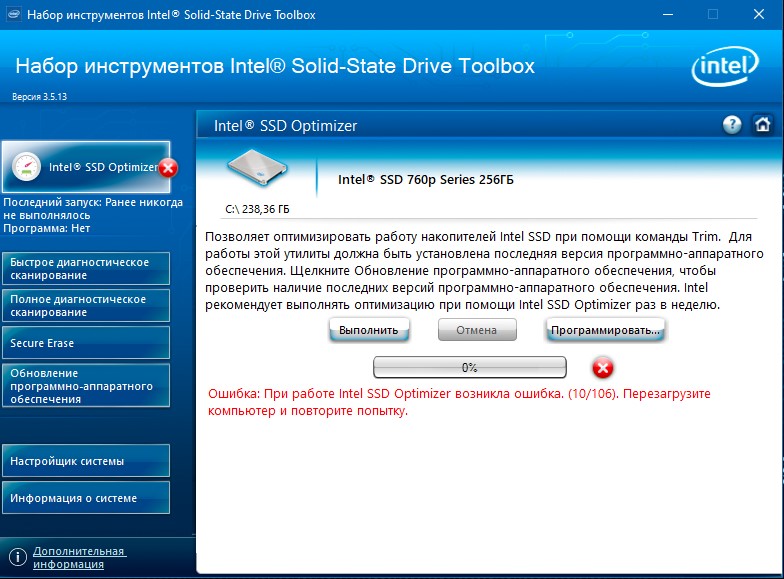This screenshot has width=784, height=579.
Task: Click the 0% progress bar
Action: pyautogui.click(x=470, y=368)
